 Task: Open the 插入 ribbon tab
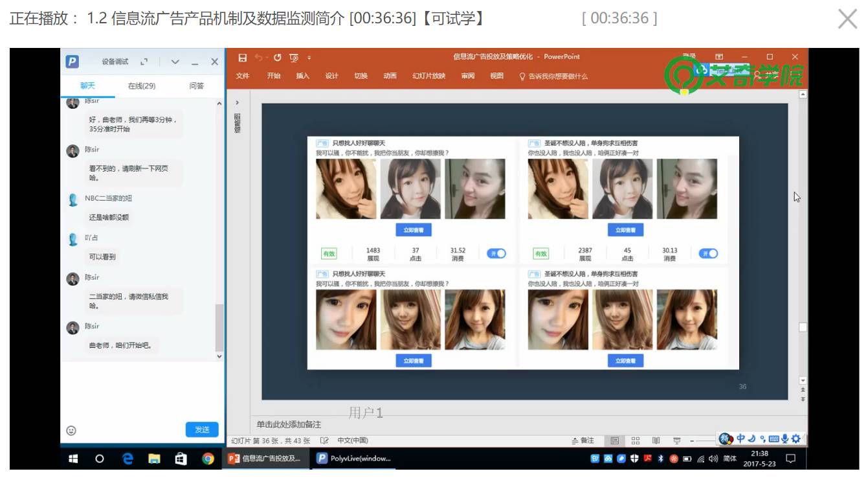pos(303,76)
